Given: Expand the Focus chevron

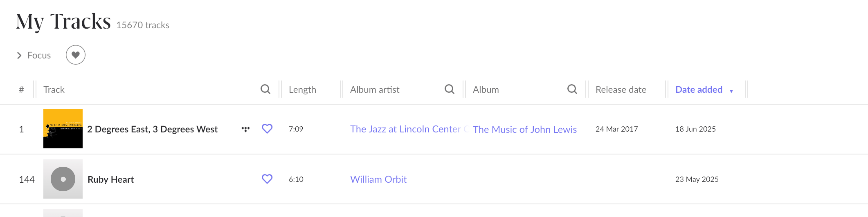Looking at the screenshot, I should [19, 55].
